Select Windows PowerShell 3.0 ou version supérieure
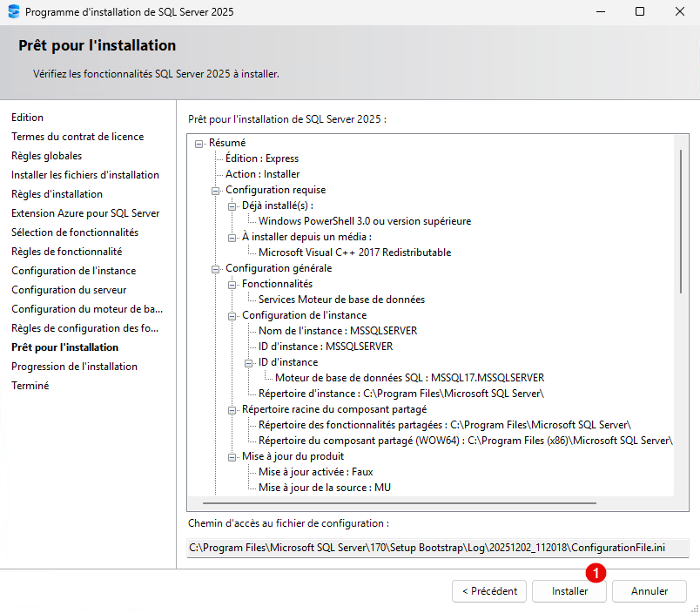This screenshot has height=613, width=700. (365, 221)
